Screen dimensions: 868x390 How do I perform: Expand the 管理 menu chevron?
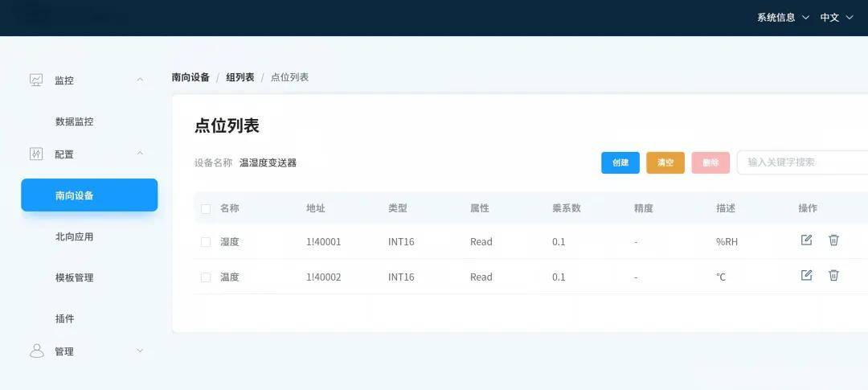click(140, 350)
